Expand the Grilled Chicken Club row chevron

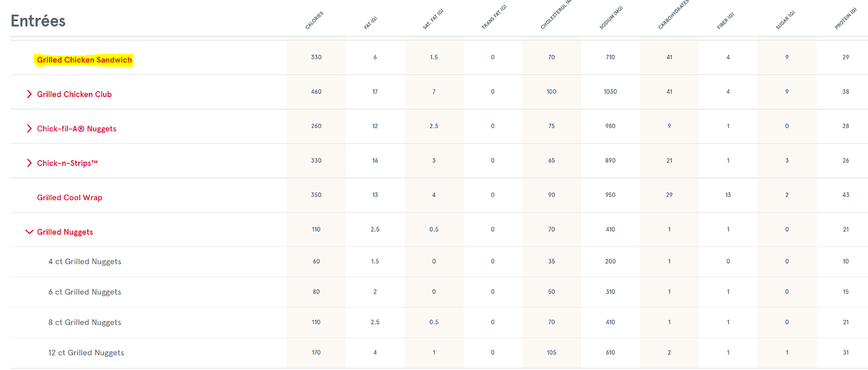click(x=29, y=94)
